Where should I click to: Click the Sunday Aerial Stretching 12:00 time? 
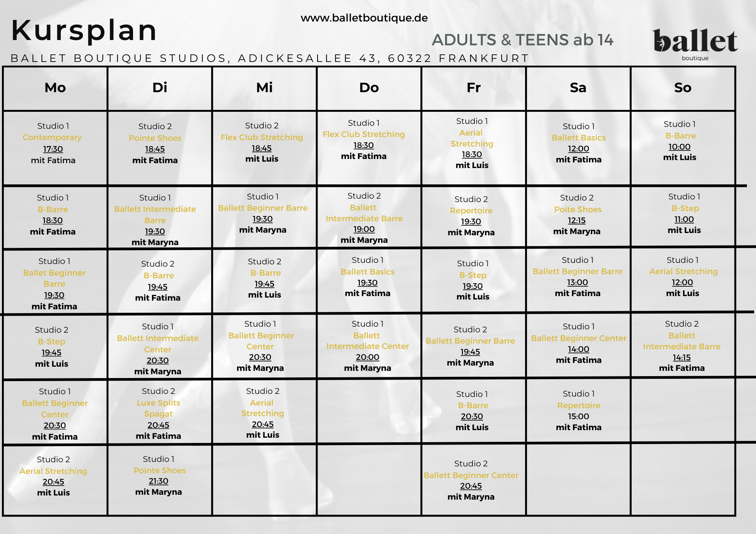click(x=682, y=282)
